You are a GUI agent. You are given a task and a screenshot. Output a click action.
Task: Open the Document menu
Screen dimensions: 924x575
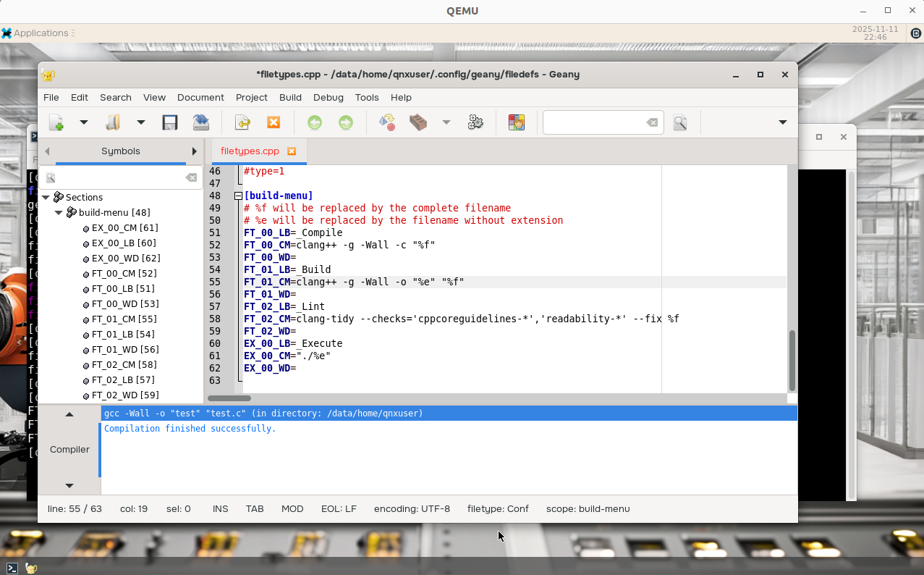(200, 97)
